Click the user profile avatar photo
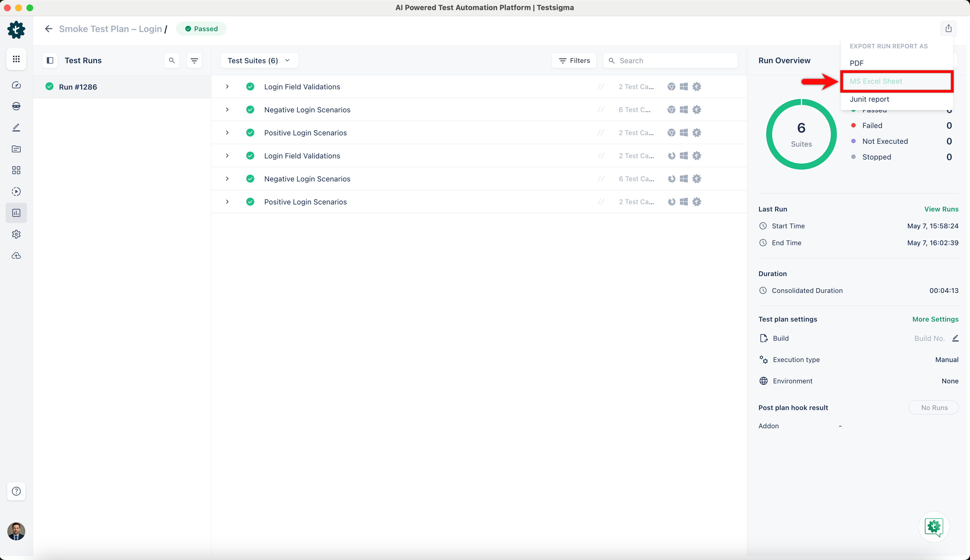The height and width of the screenshot is (560, 970). pos(16,531)
